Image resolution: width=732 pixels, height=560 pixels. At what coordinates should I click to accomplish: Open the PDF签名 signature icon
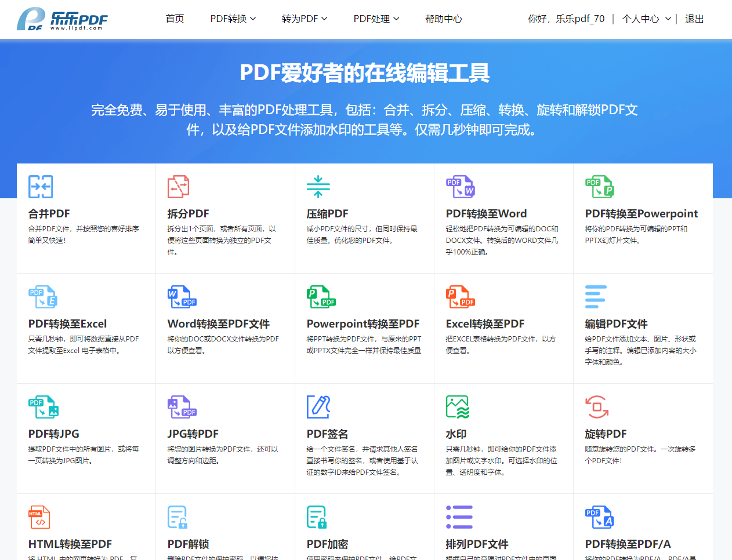pyautogui.click(x=318, y=407)
